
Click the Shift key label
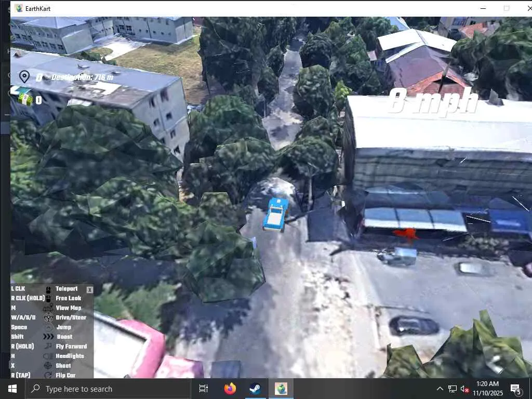click(x=17, y=337)
